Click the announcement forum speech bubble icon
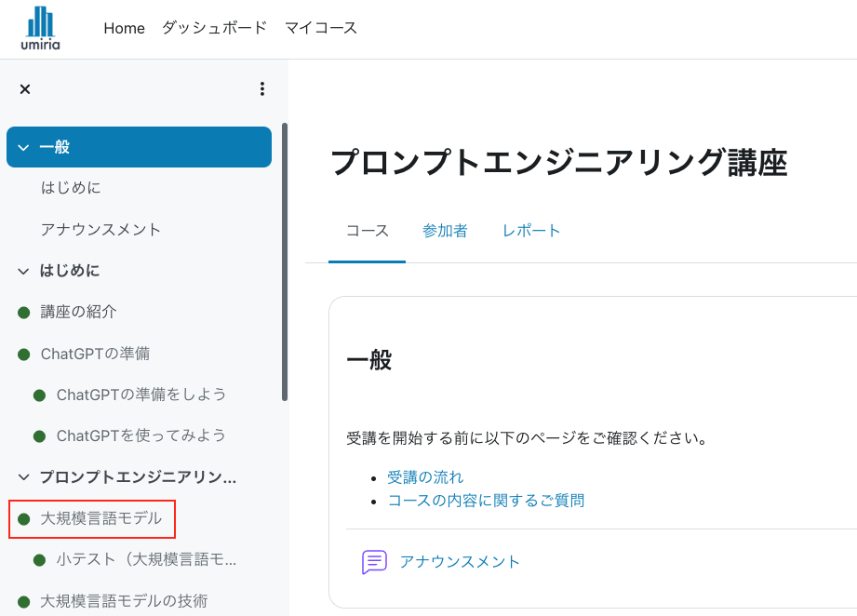The height and width of the screenshot is (616, 857). tap(374, 562)
